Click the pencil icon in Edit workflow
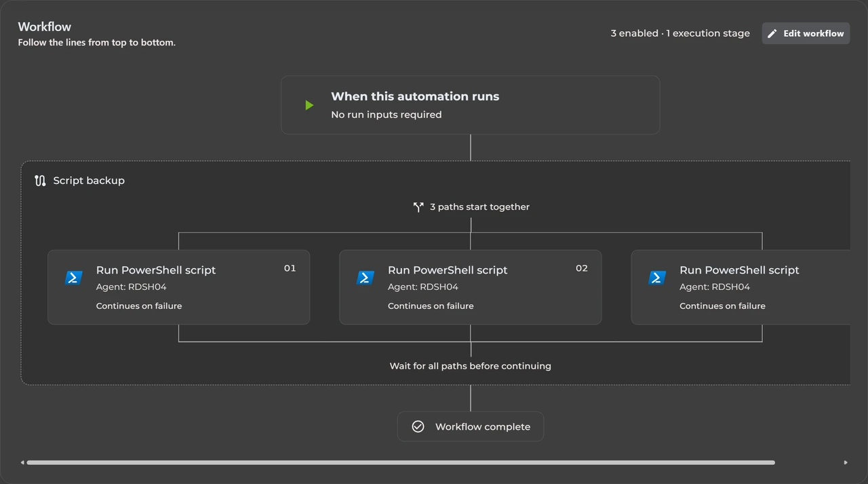The height and width of the screenshot is (484, 868). (772, 33)
